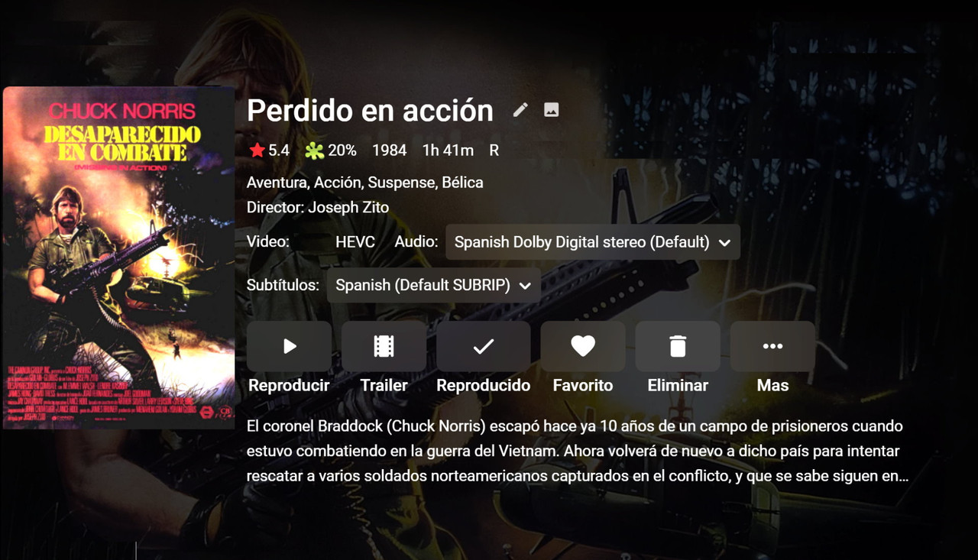
Task: Expand the truncated movie synopsis text
Action: (x=578, y=451)
